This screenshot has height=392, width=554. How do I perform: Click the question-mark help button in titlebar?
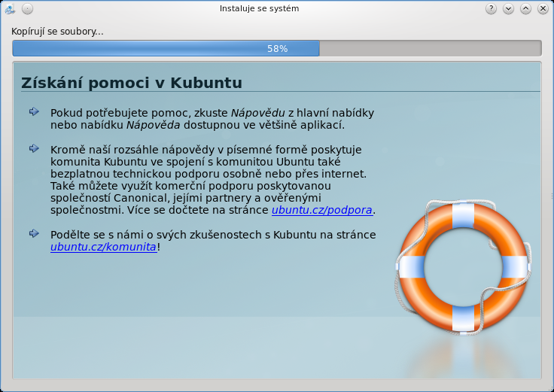click(491, 8)
